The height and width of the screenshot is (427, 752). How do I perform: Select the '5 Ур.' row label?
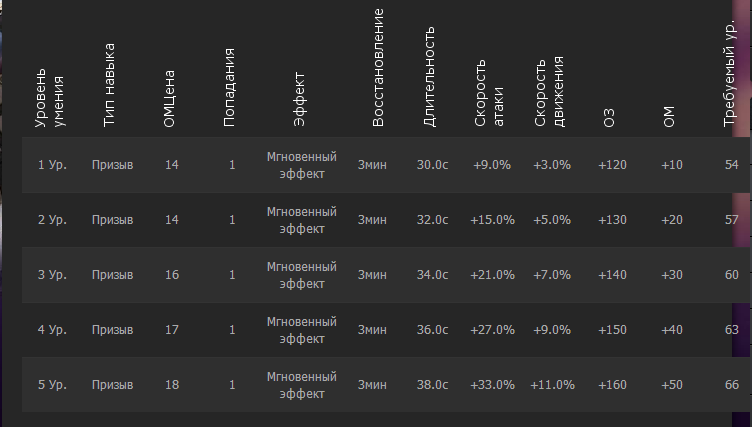pos(52,384)
